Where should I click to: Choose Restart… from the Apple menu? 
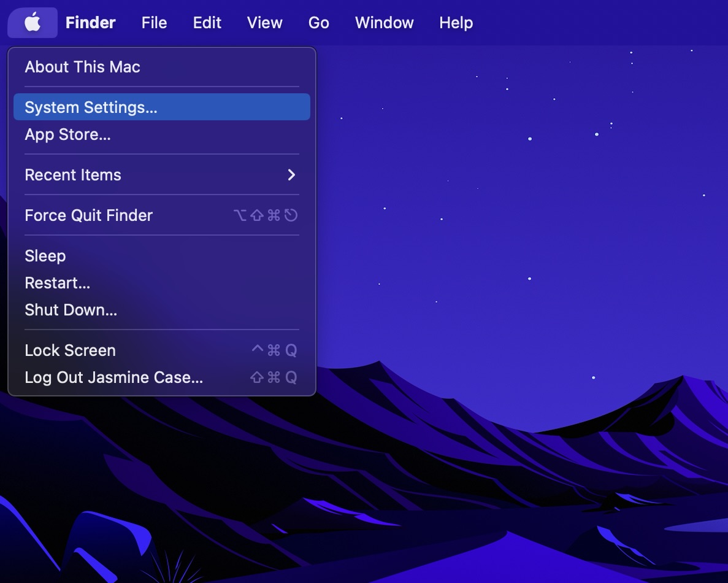point(161,282)
